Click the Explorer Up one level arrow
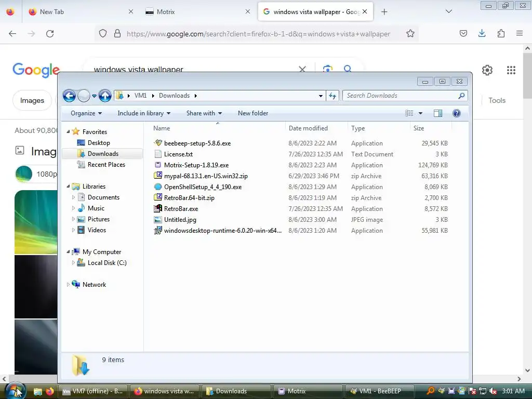The image size is (532, 399). pos(105,96)
